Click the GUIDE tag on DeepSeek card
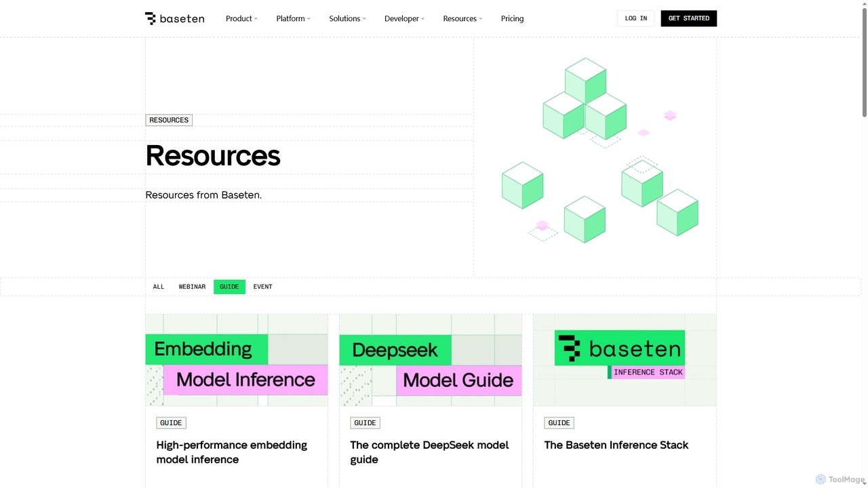 coord(365,423)
